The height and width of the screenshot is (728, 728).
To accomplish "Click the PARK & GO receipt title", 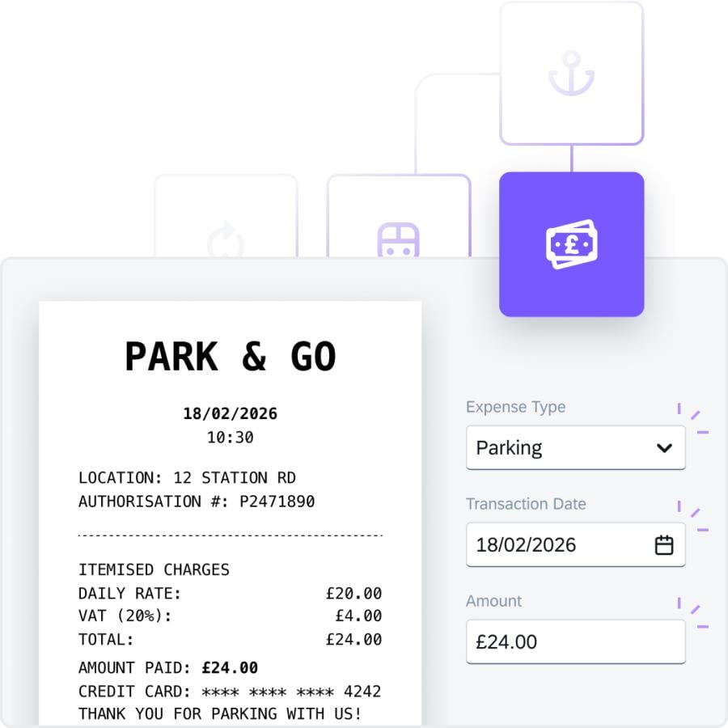I will [231, 357].
